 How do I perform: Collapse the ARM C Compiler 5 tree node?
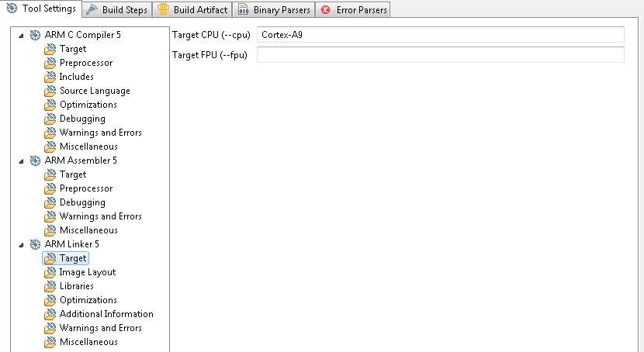tap(21, 36)
